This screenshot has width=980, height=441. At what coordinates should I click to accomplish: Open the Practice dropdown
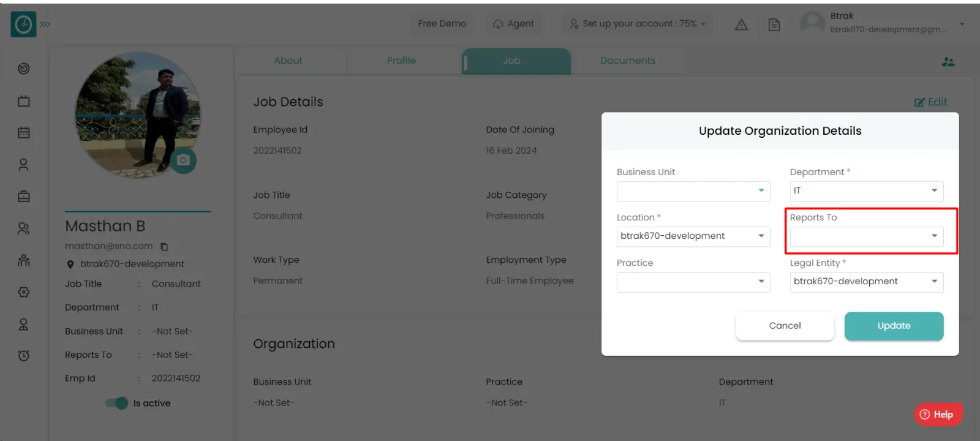(693, 282)
